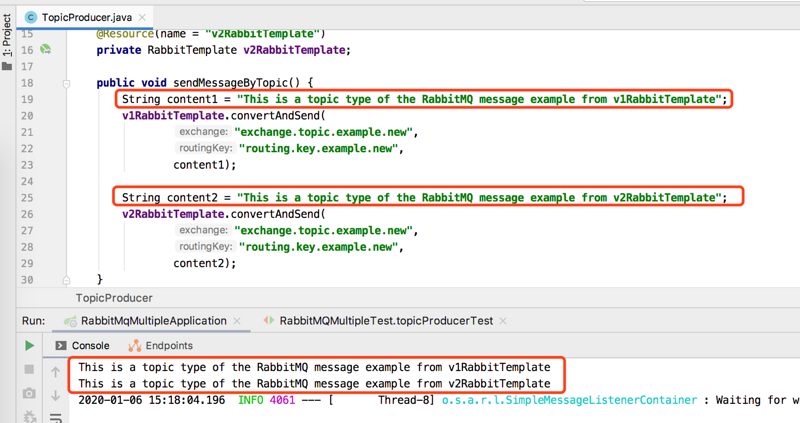800x423 pixels.
Task: Click the Stop square button
Action: 29,369
